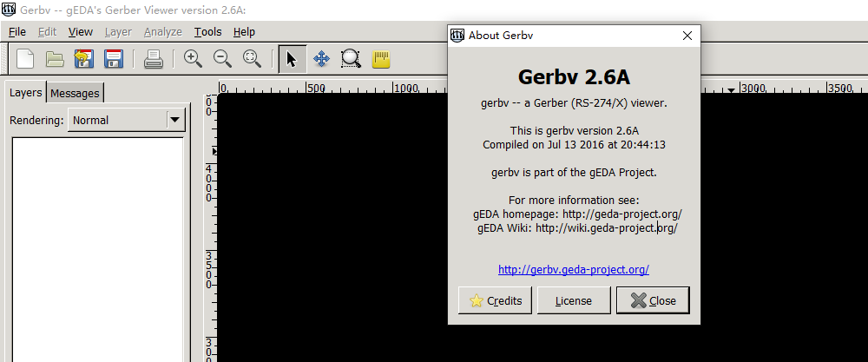The height and width of the screenshot is (362, 868).
Task: Print using the printer icon
Action: coord(154,58)
